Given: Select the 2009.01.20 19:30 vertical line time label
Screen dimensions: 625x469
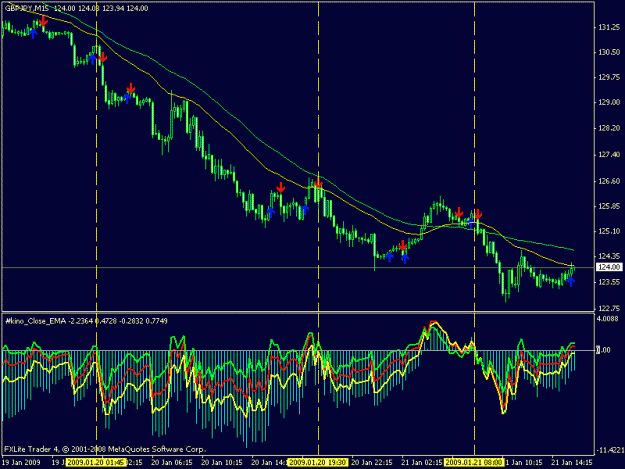Looking at the screenshot, I should (x=318, y=462).
